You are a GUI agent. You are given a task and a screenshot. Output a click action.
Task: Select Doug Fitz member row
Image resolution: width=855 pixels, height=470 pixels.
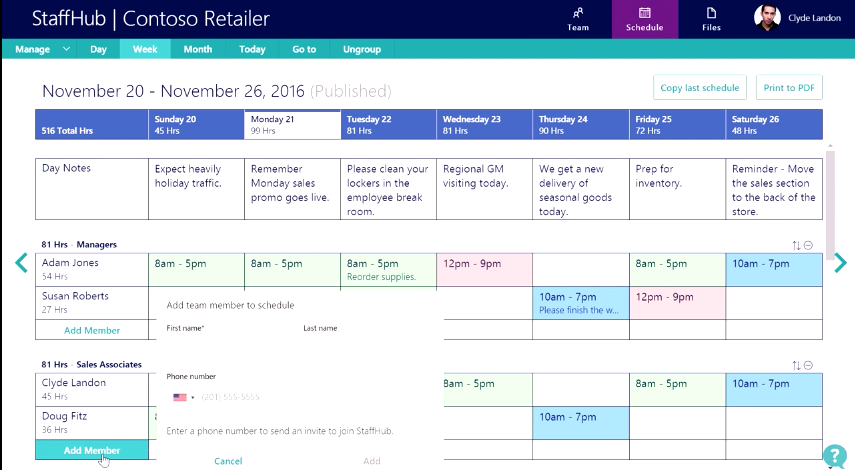(92, 423)
